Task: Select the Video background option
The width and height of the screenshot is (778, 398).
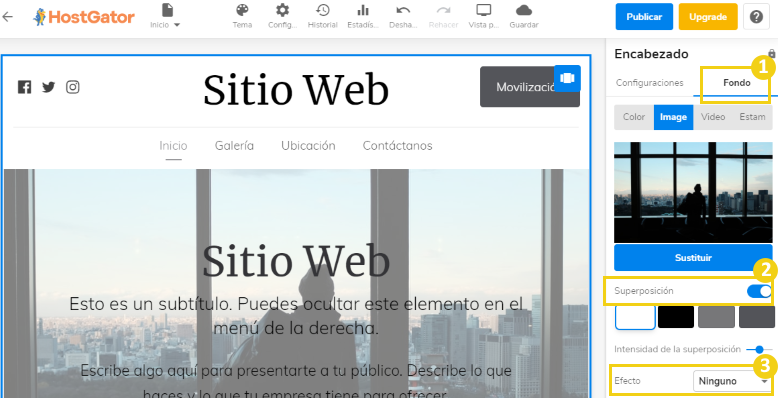Action: pos(713,117)
